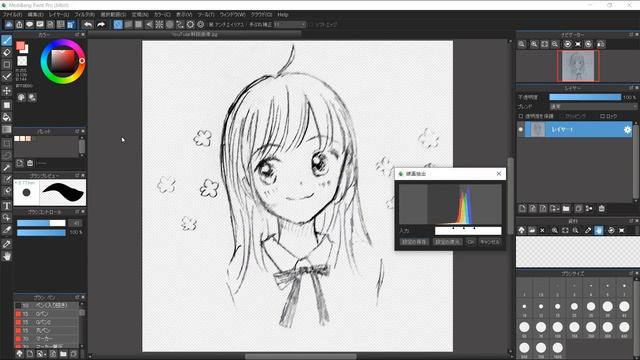Image resolution: width=640 pixels, height=360 pixels.
Task: Click the Brush Size panel float/undock button
Action: pyautogui.click(x=631, y=273)
